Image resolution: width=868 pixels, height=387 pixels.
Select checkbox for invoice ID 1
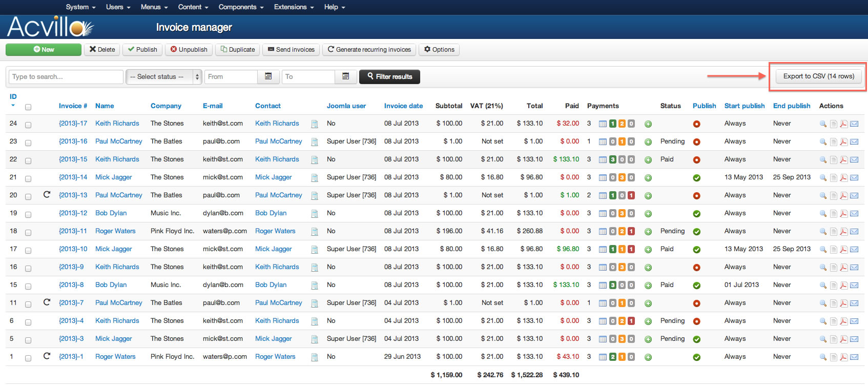coord(28,358)
